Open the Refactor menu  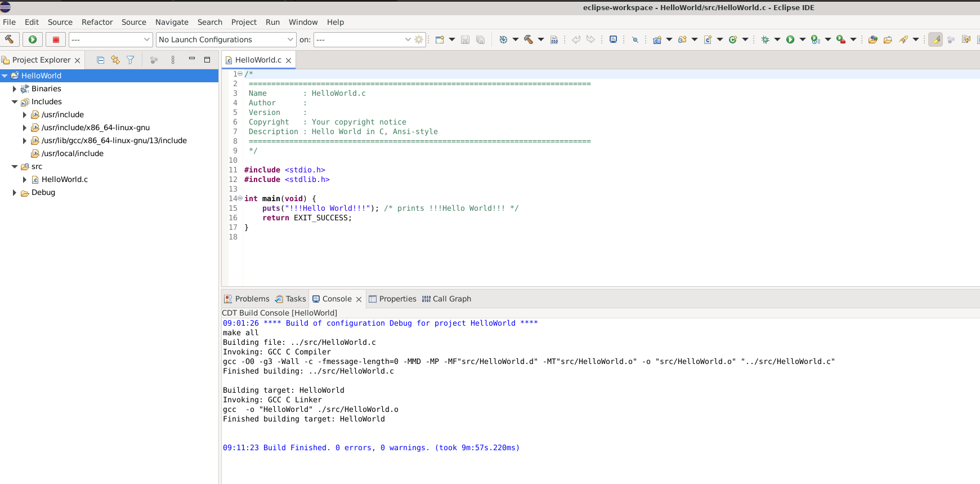97,22
